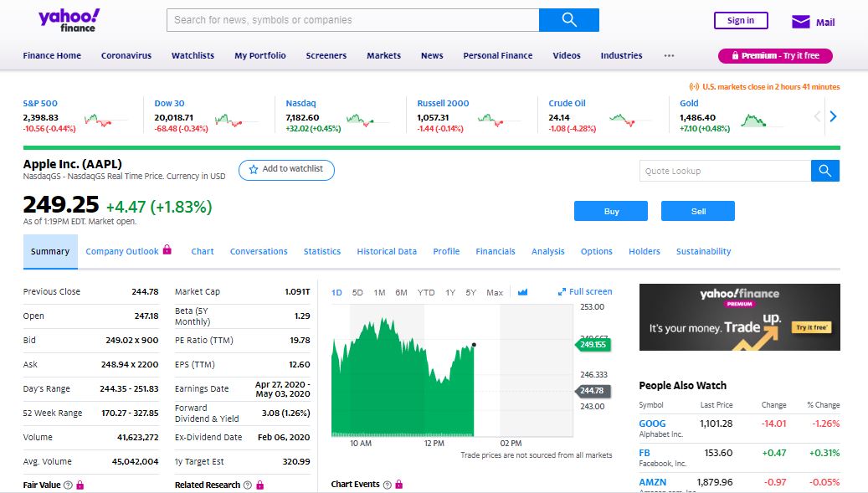Click the lock icon beside Company Outlook
This screenshot has height=493, width=868.
(x=167, y=249)
